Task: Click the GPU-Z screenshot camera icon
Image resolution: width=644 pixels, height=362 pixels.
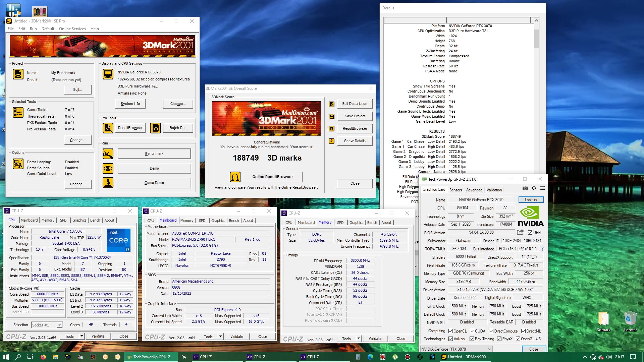Action: tap(525, 188)
